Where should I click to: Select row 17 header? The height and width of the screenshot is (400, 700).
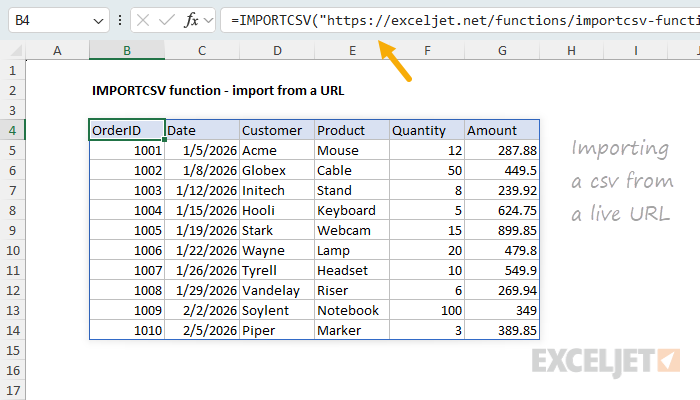[x=12, y=391]
